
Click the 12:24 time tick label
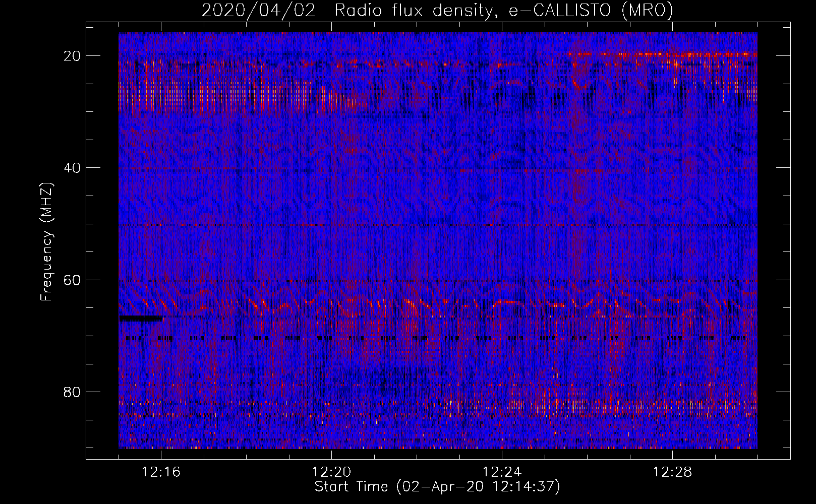[x=502, y=472]
